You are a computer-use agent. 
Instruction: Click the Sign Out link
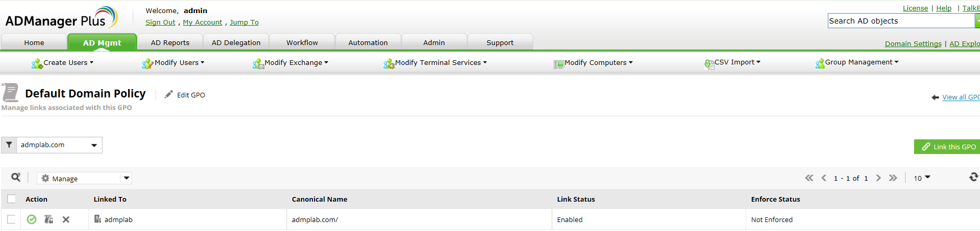click(160, 23)
